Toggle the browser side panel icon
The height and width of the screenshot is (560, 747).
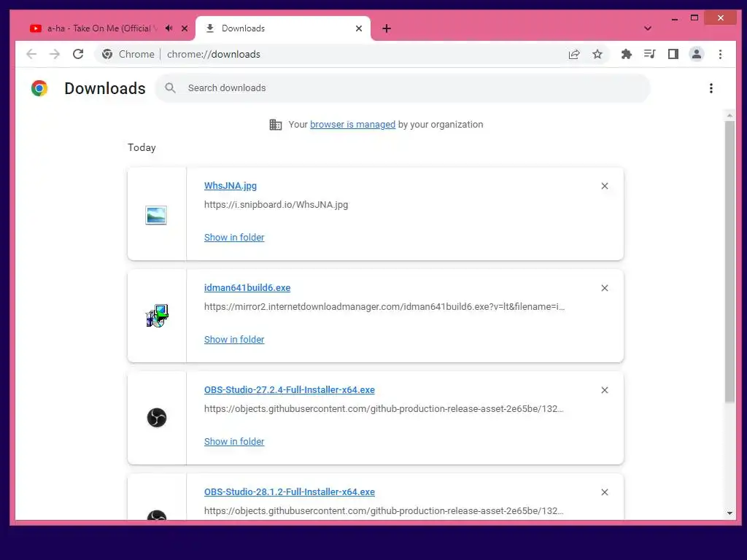(673, 54)
